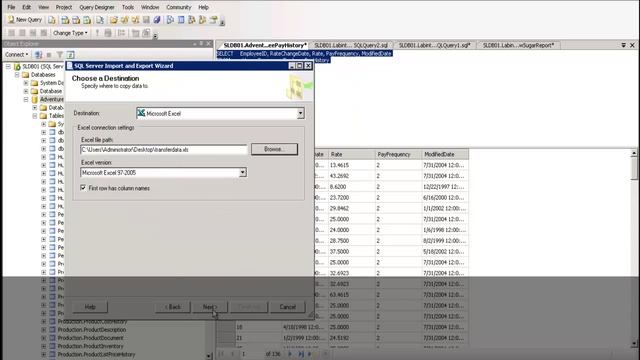Toggle the Show Criteria Pane icon

click(22, 33)
